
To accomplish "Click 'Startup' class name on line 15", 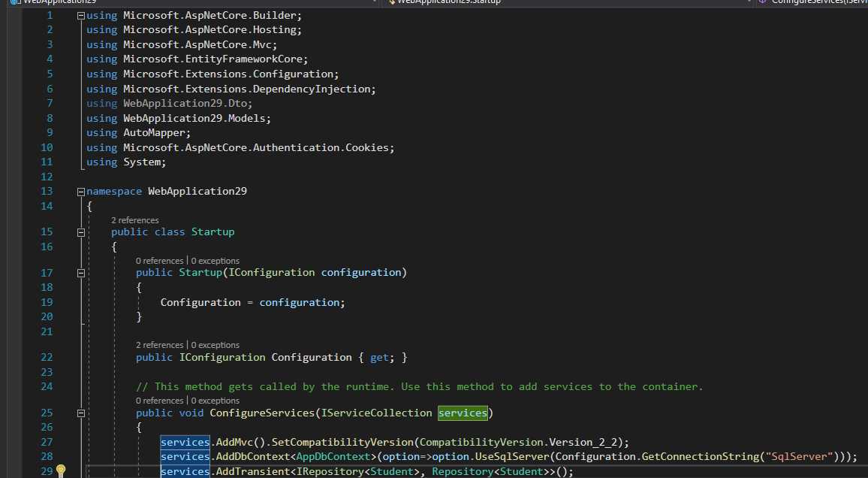I will click(212, 231).
